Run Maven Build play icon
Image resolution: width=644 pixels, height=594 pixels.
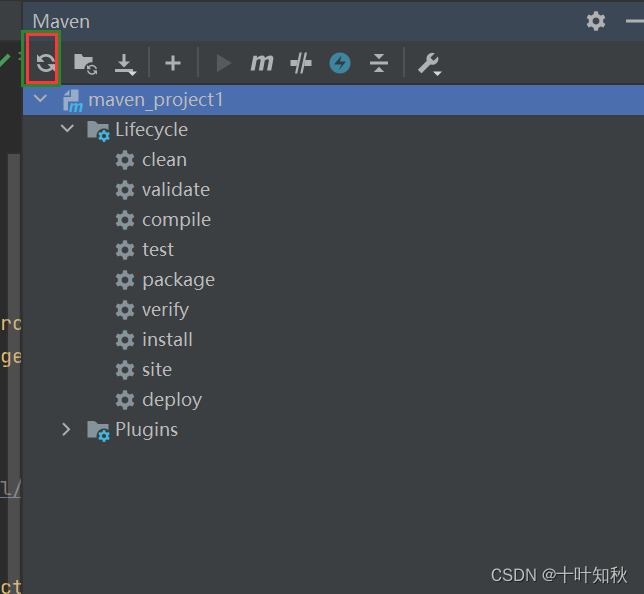coord(224,63)
